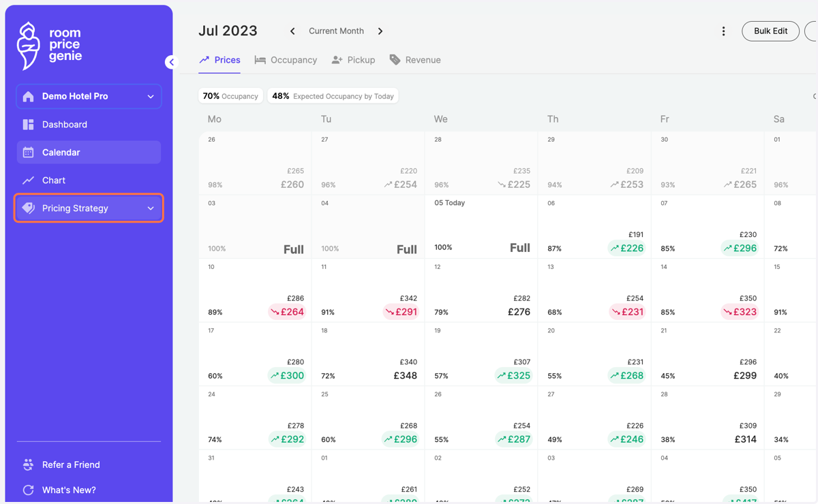Image resolution: width=818 pixels, height=504 pixels.
Task: Select the £246 price on the 27th
Action: tap(626, 439)
